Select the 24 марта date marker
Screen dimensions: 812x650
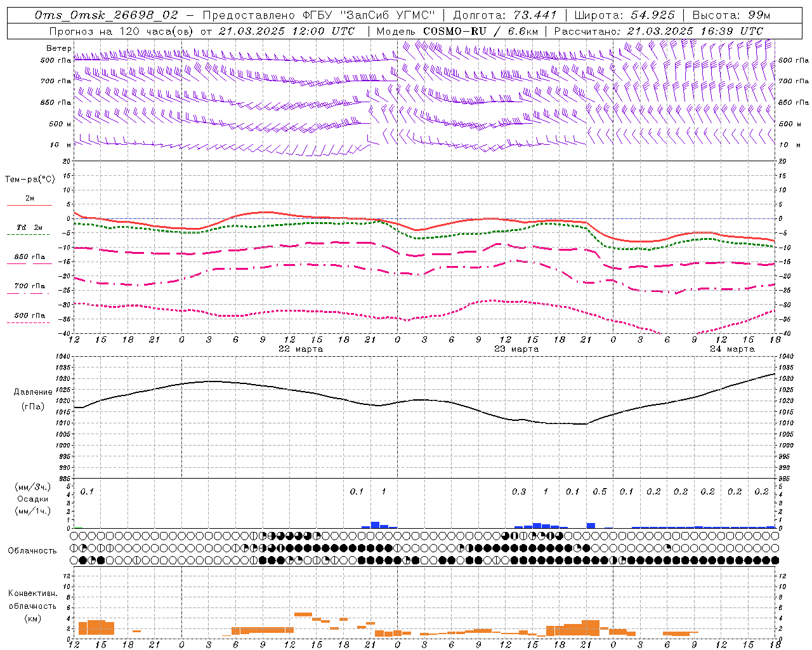point(732,348)
